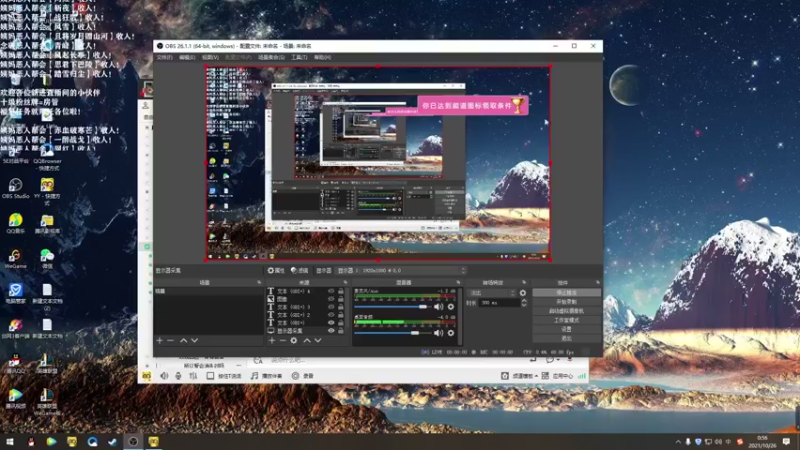
Task: Click YY window microphone icon
Action: 178,376
